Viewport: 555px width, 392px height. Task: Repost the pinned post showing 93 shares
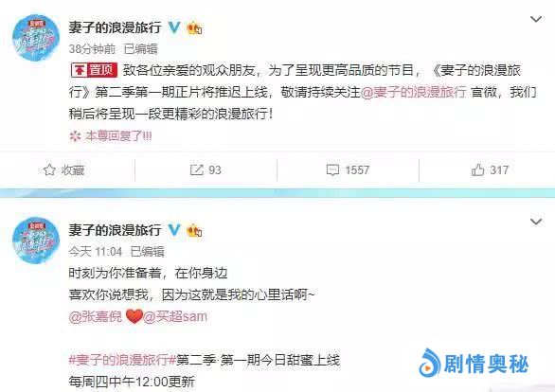[x=206, y=170]
